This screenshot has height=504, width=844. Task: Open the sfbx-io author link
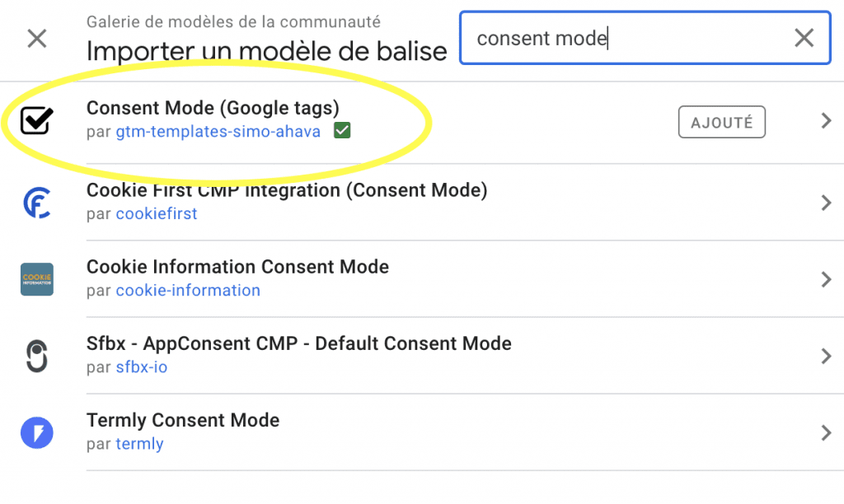pos(142,367)
